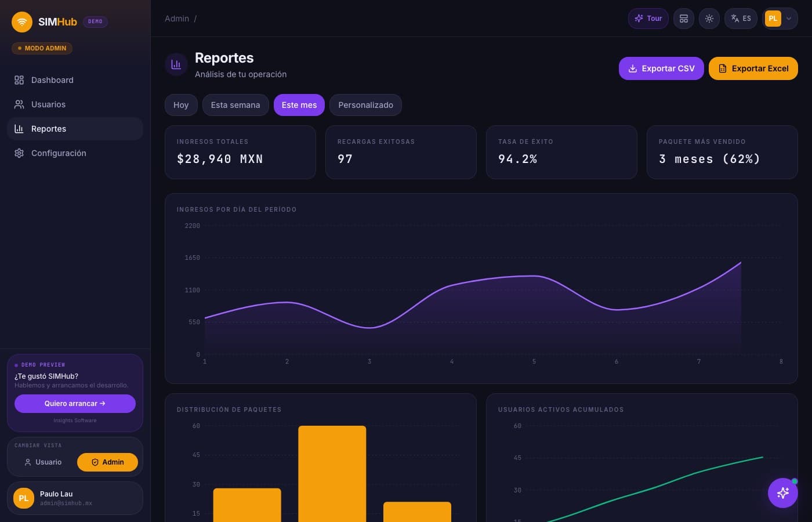The height and width of the screenshot is (522, 812).
Task: Switch view to Usuario
Action: click(43, 462)
